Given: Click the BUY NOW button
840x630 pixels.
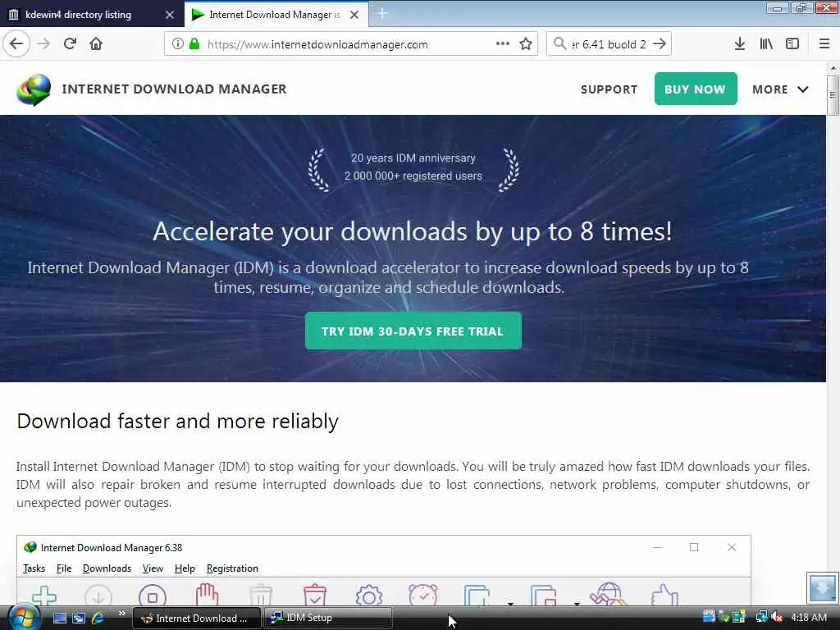Looking at the screenshot, I should 696,89.
